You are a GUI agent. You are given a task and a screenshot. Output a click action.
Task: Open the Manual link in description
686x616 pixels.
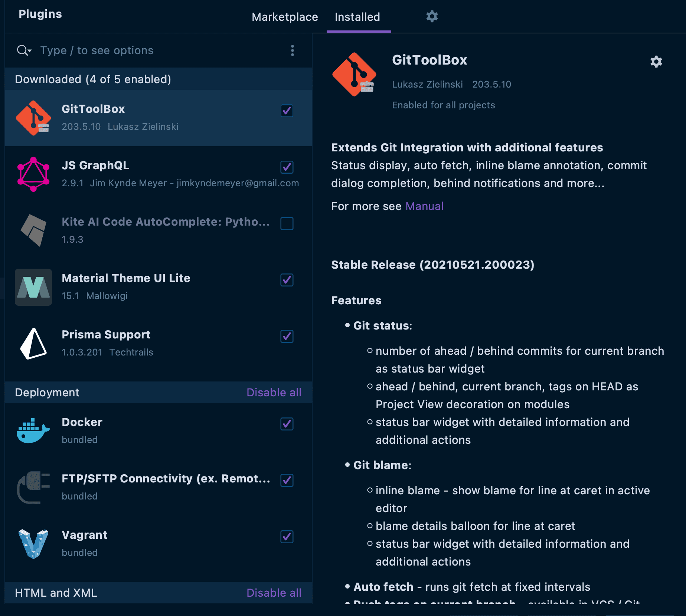pos(424,206)
